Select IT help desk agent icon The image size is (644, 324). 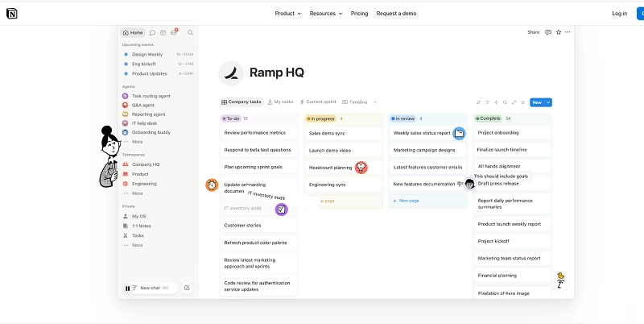tap(126, 123)
